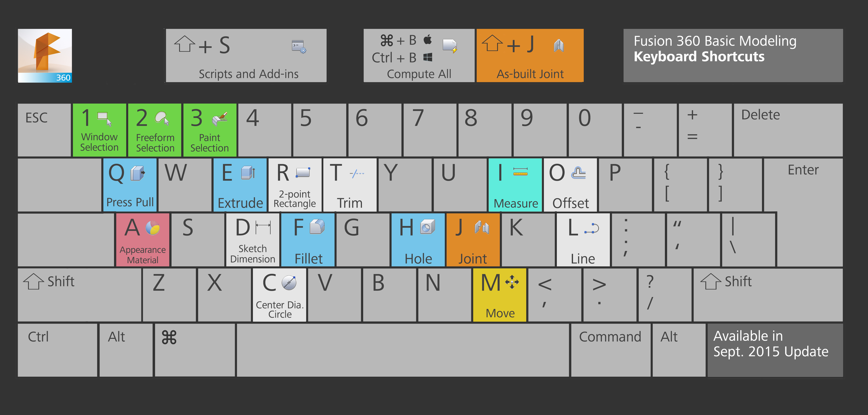Click the Move arrows icon on M key

[x=512, y=282]
